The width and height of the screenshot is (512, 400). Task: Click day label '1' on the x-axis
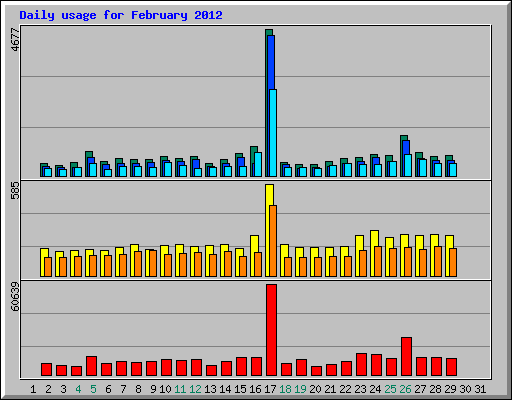pos(33,389)
